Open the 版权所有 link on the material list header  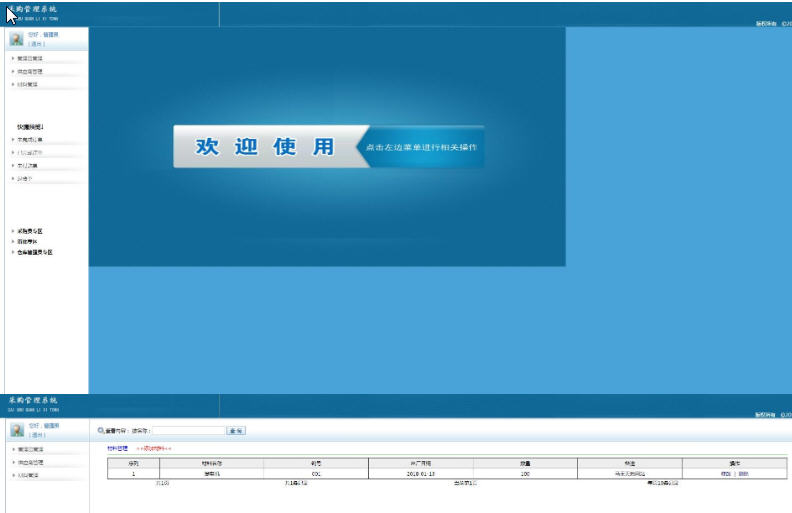pyautogui.click(x=765, y=415)
